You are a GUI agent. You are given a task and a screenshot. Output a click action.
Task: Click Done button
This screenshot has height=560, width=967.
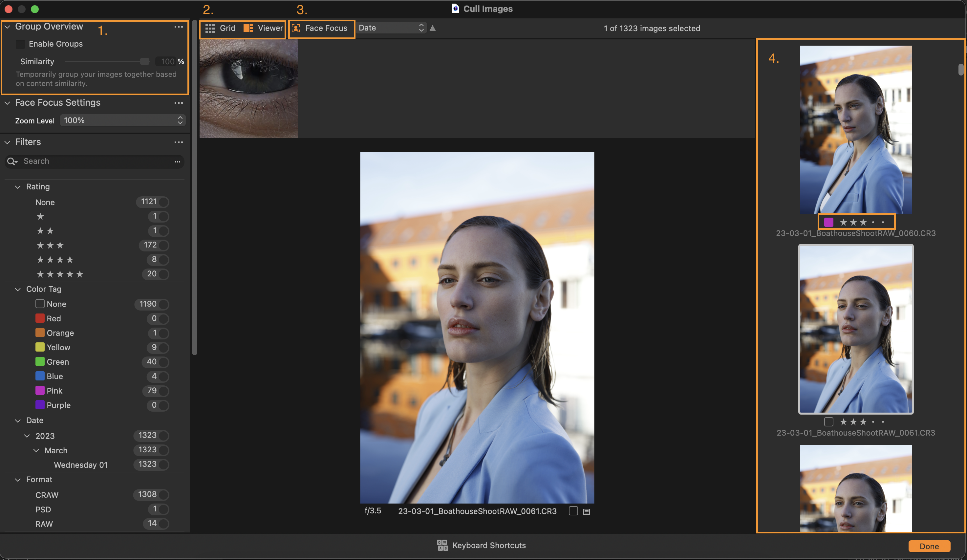[x=929, y=546]
